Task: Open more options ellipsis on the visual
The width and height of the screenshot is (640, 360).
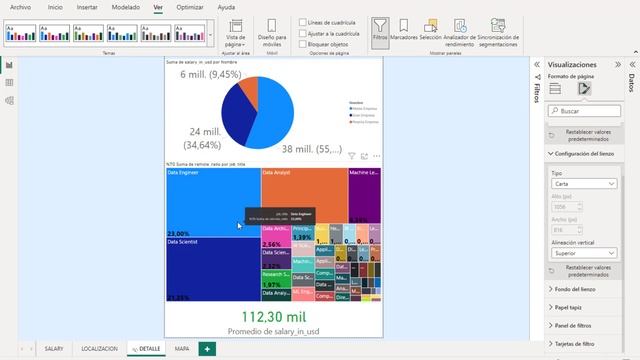Action: pyautogui.click(x=377, y=156)
